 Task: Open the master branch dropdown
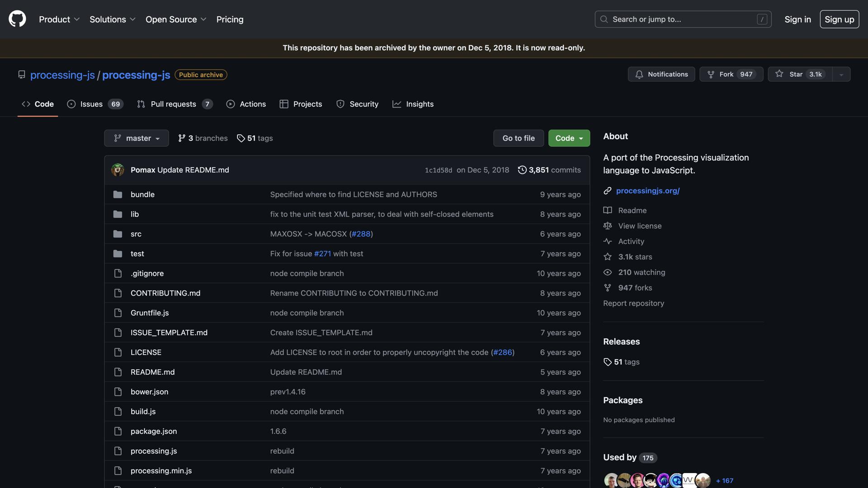[x=136, y=138]
